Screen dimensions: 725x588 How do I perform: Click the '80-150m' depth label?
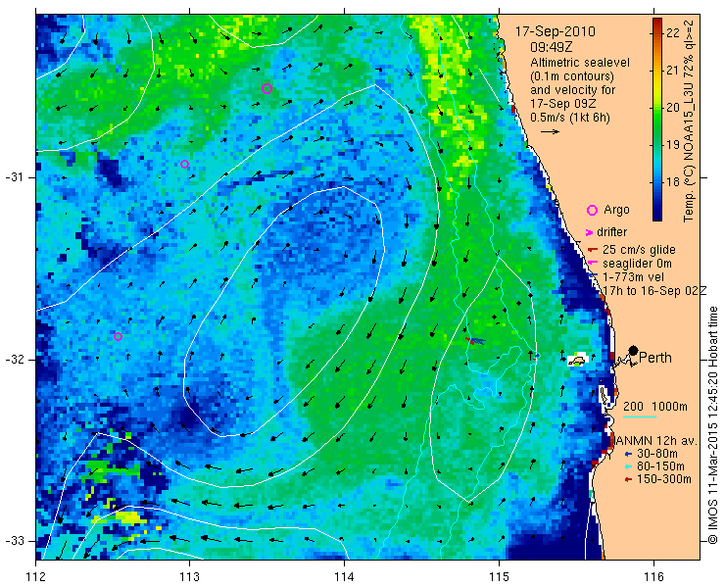pyautogui.click(x=660, y=466)
